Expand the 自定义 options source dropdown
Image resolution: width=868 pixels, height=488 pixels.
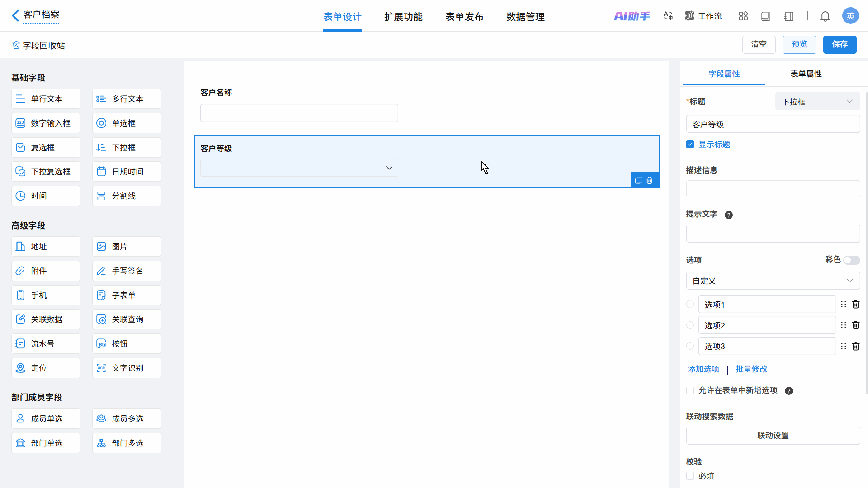coord(773,281)
